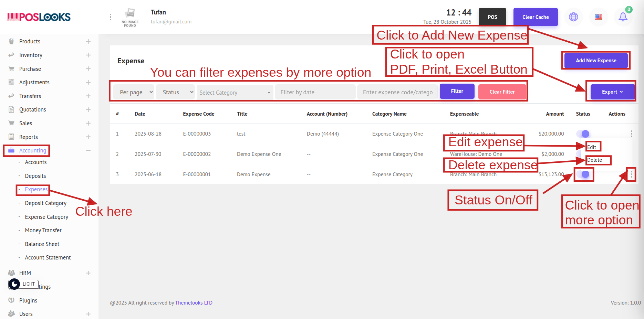Image resolution: width=644 pixels, height=319 pixels.
Task: Click the Filter by date field
Action: coord(315,92)
